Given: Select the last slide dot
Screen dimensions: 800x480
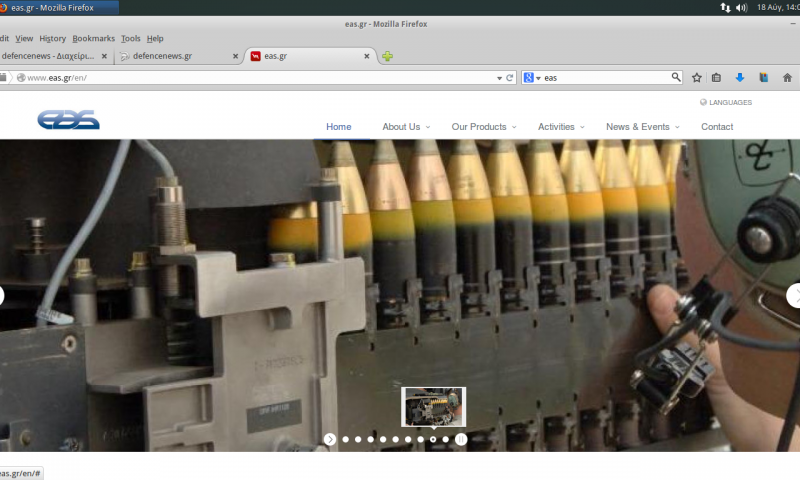Looking at the screenshot, I should (x=446, y=439).
